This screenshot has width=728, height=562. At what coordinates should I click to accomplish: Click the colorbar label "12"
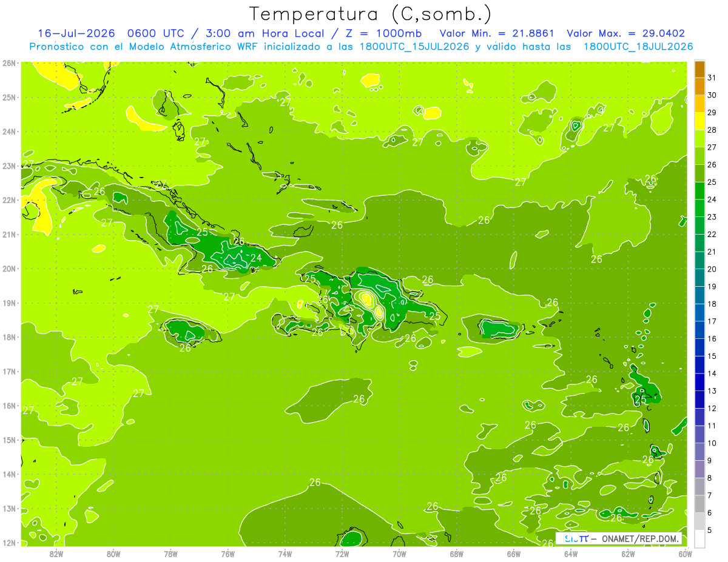point(712,408)
